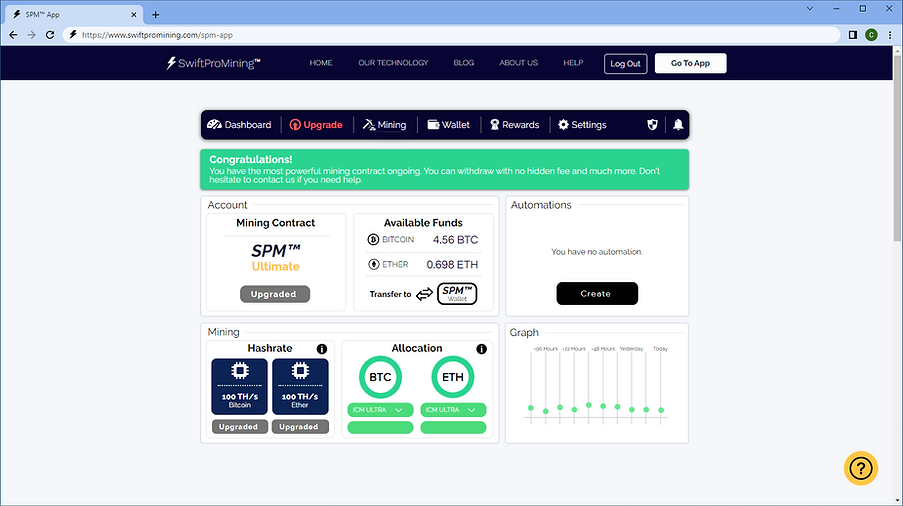Click the Today point on the graph

pyautogui.click(x=661, y=410)
